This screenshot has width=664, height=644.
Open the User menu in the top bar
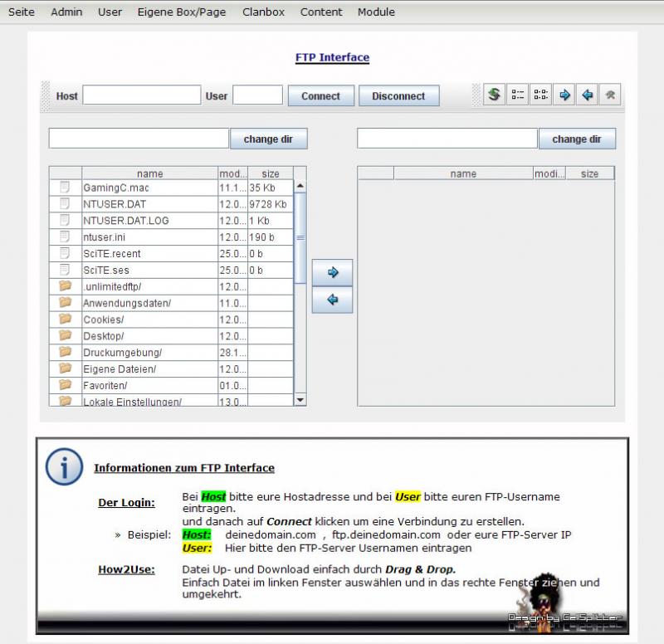pyautogui.click(x=110, y=12)
